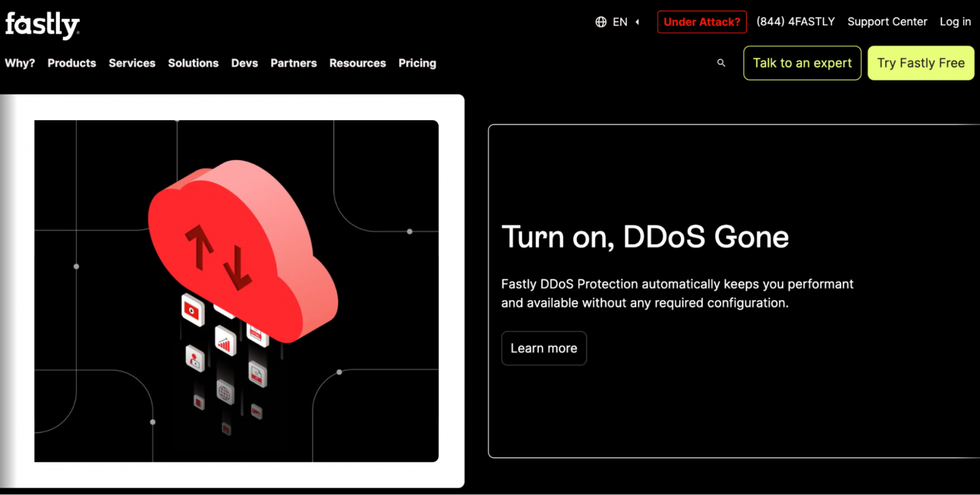Go to the Pricing page
The height and width of the screenshot is (495, 980).
pos(417,63)
